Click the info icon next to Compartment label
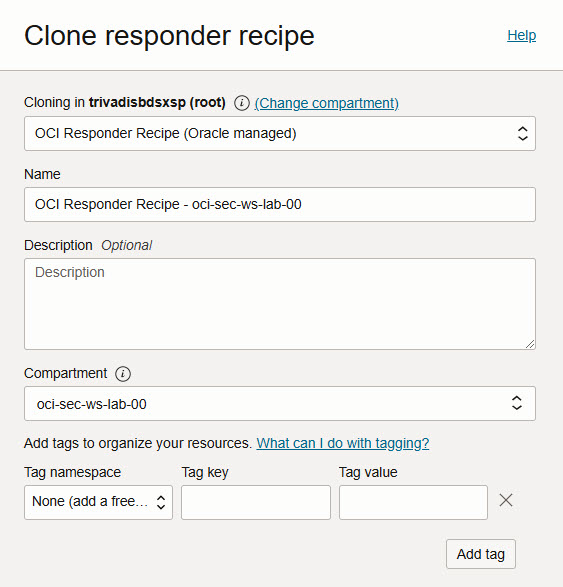 tap(123, 374)
